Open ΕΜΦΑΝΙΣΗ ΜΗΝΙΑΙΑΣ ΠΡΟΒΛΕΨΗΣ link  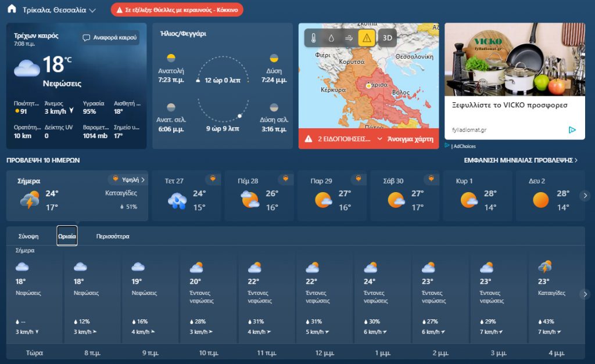pyautogui.click(x=521, y=160)
